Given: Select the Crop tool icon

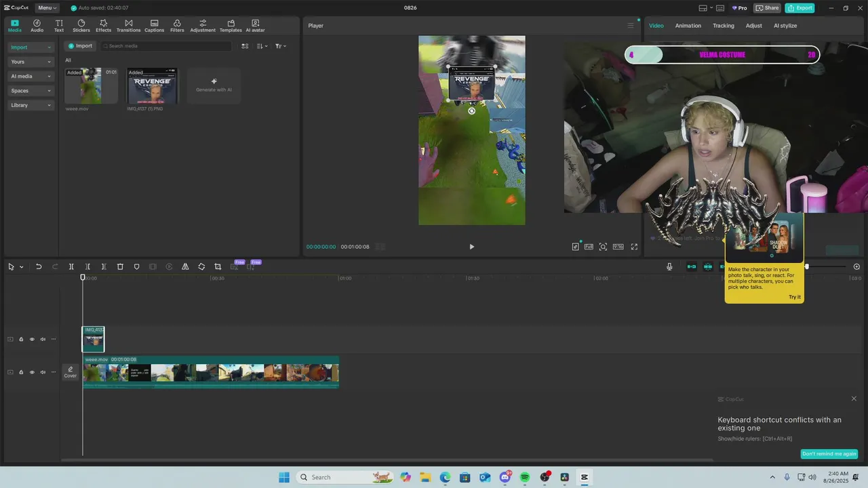Looking at the screenshot, I should coord(218,267).
